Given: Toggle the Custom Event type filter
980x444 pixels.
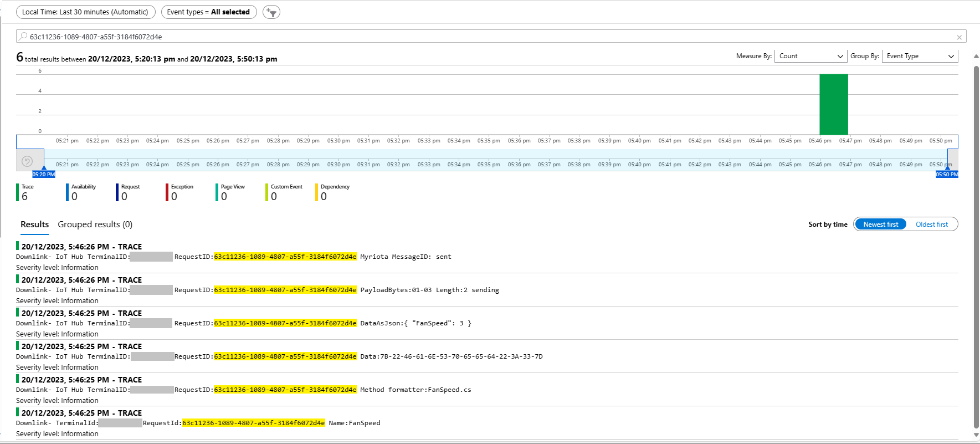Looking at the screenshot, I should 285,192.
